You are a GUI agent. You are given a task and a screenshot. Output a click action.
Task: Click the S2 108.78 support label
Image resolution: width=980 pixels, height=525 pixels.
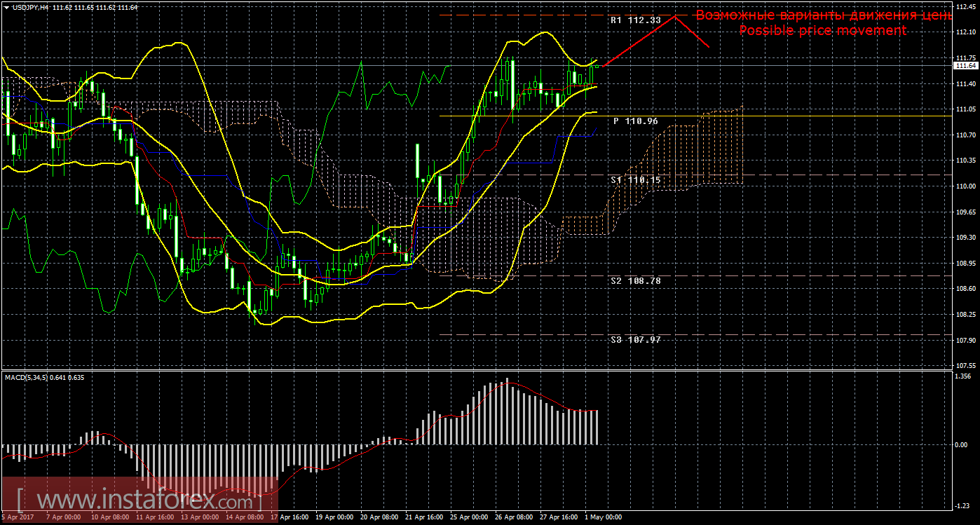[635, 280]
